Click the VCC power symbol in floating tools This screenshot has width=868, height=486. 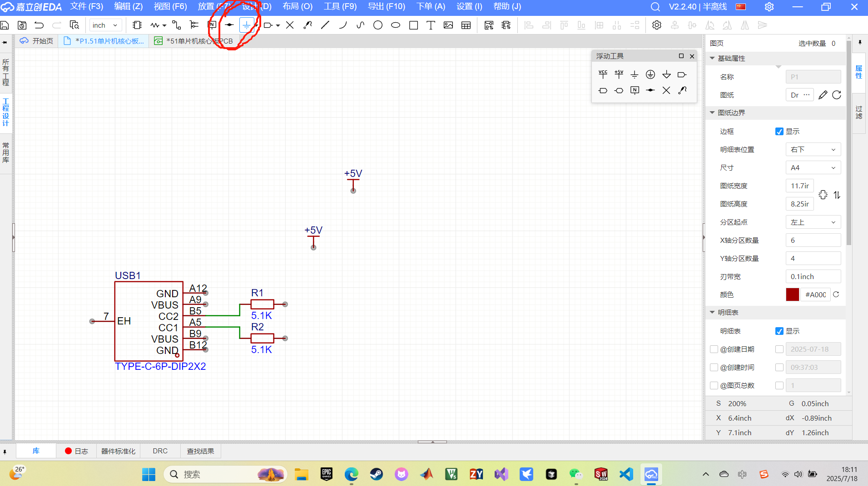pyautogui.click(x=603, y=74)
